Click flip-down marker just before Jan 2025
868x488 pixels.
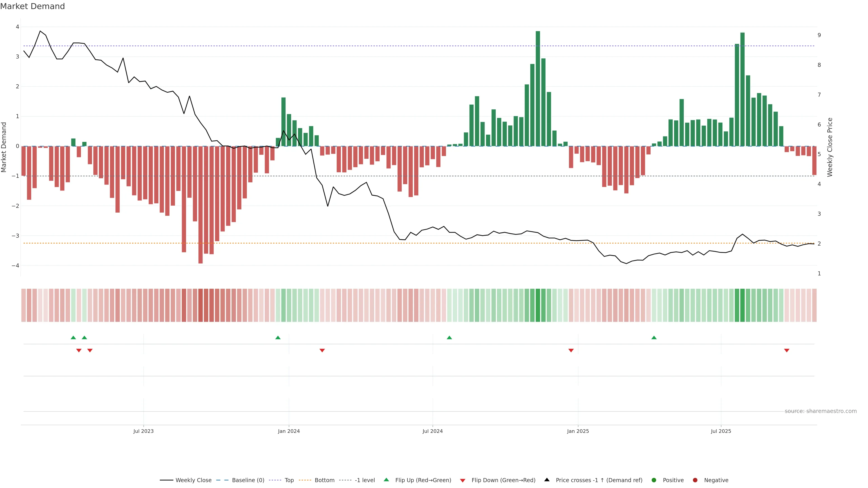[x=571, y=351]
